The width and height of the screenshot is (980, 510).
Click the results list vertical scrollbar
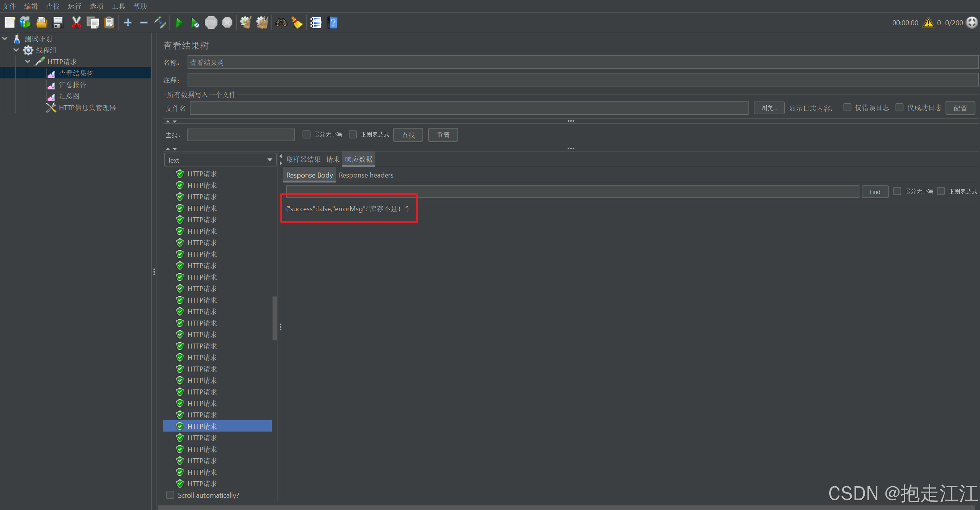tap(274, 318)
